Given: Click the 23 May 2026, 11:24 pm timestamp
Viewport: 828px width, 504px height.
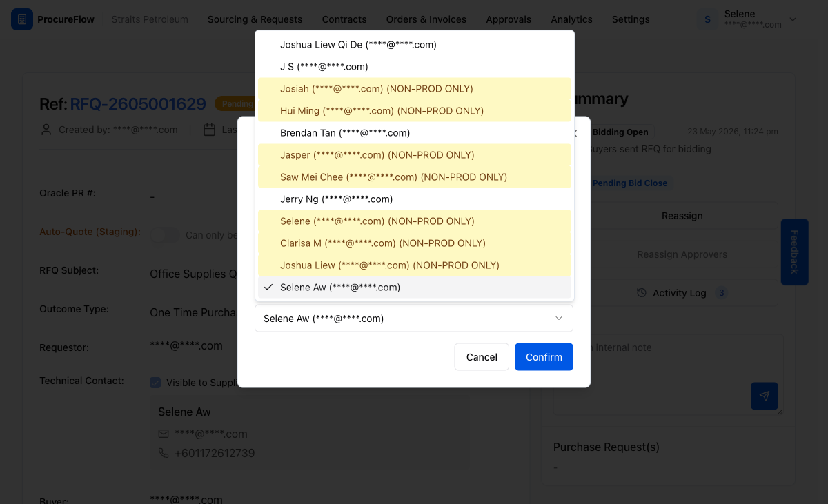Looking at the screenshot, I should tap(733, 132).
